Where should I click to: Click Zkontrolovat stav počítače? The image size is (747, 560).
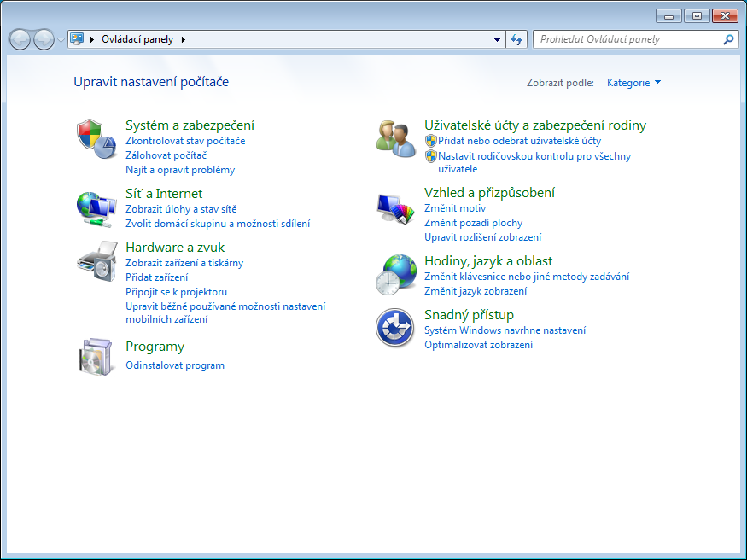pos(185,141)
